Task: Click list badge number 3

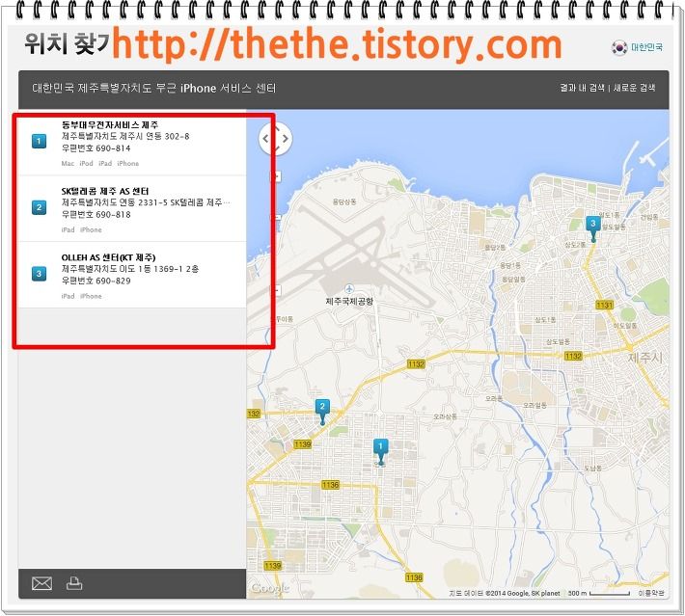Action: pyautogui.click(x=39, y=274)
